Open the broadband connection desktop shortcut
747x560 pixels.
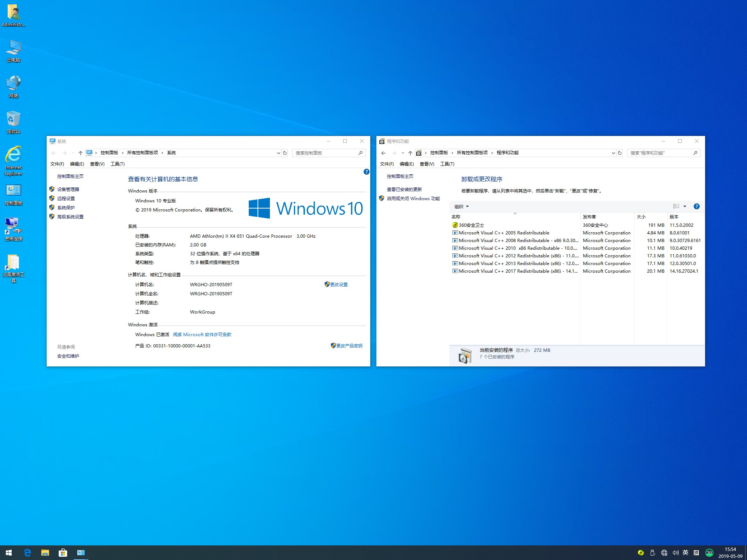(x=13, y=227)
